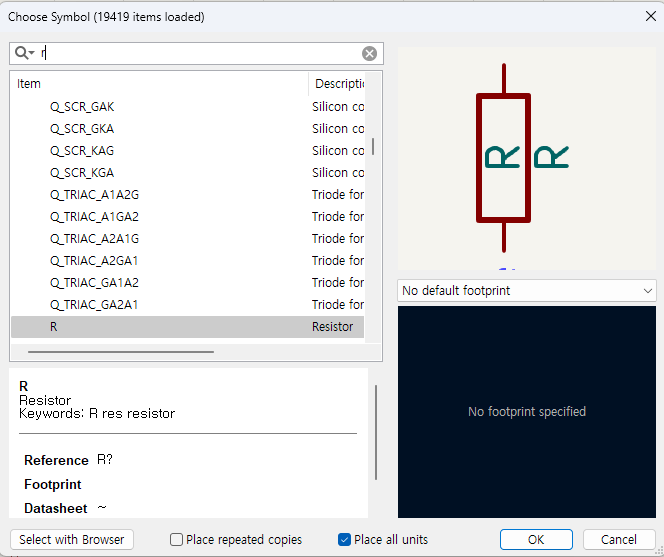The image size is (664, 557).
Task: Select the Q_TRIAC_A1A2G symbol row
Action: 187,195
